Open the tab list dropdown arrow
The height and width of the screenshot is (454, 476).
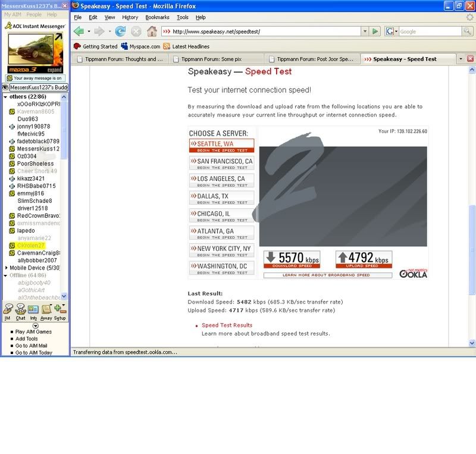(460, 59)
